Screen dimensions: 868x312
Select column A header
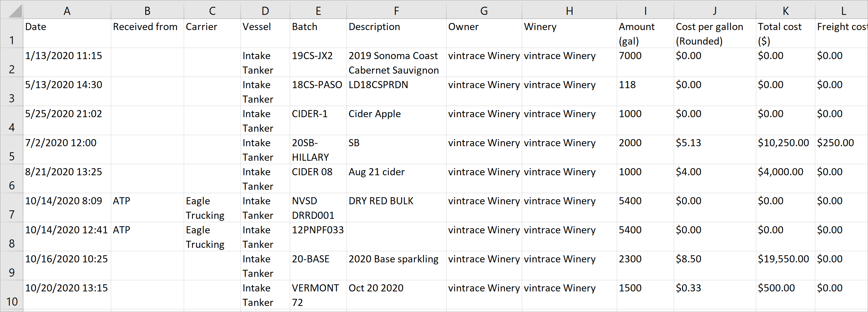(x=67, y=10)
